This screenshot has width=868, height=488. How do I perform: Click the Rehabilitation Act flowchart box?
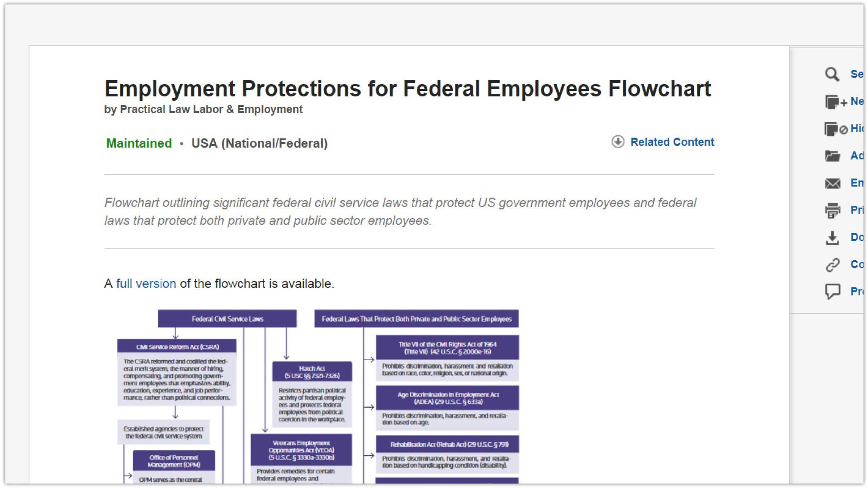pos(447,444)
